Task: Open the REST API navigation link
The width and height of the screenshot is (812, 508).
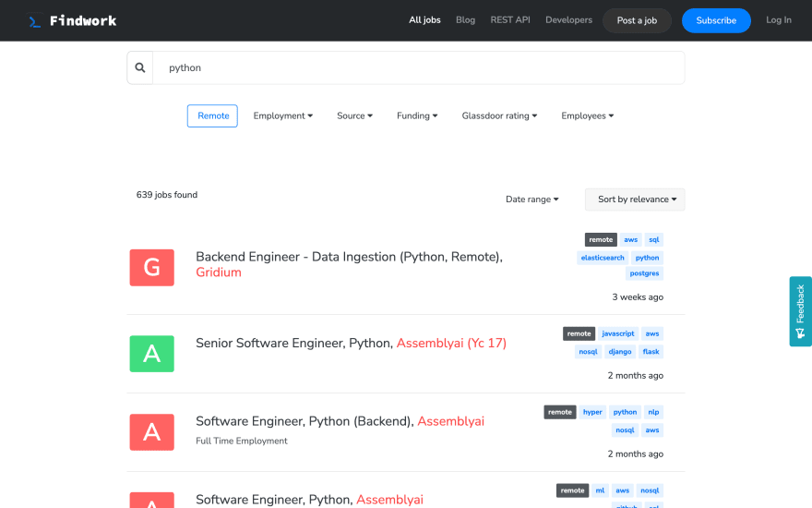Action: pos(510,19)
